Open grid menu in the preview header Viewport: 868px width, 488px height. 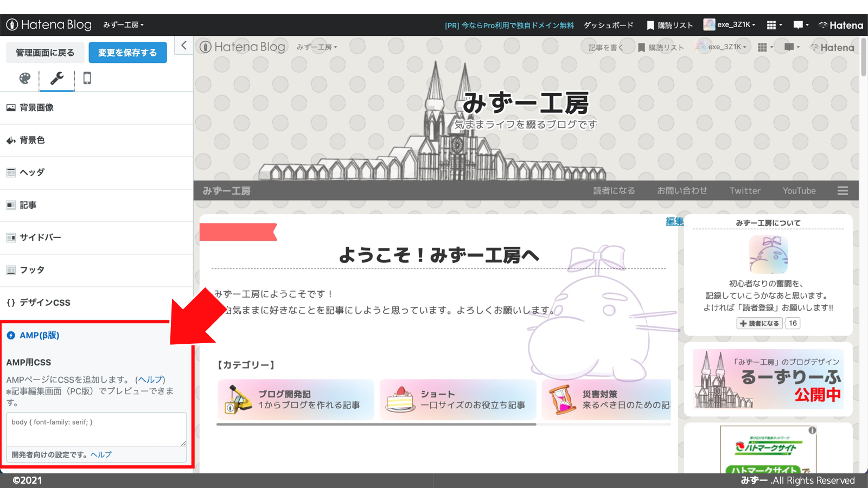point(765,48)
